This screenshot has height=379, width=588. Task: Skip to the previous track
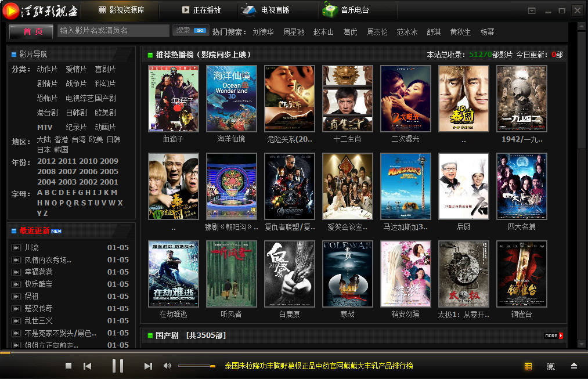tap(88, 366)
